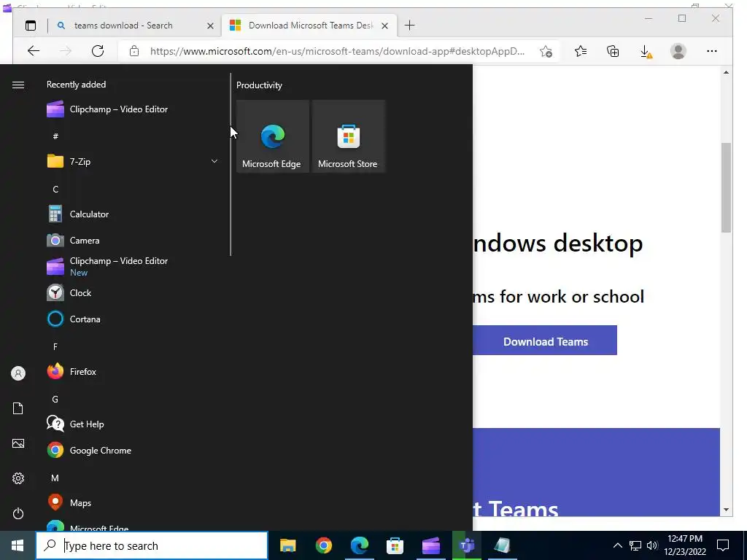Viewport: 747px width, 560px height.
Task: Open Pictures from the Start sidebar
Action: 18,443
